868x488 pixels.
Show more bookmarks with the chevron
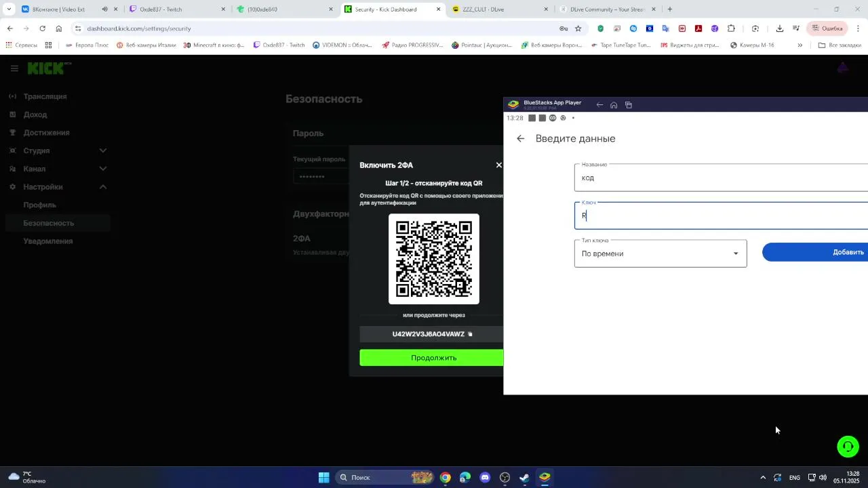[800, 45]
